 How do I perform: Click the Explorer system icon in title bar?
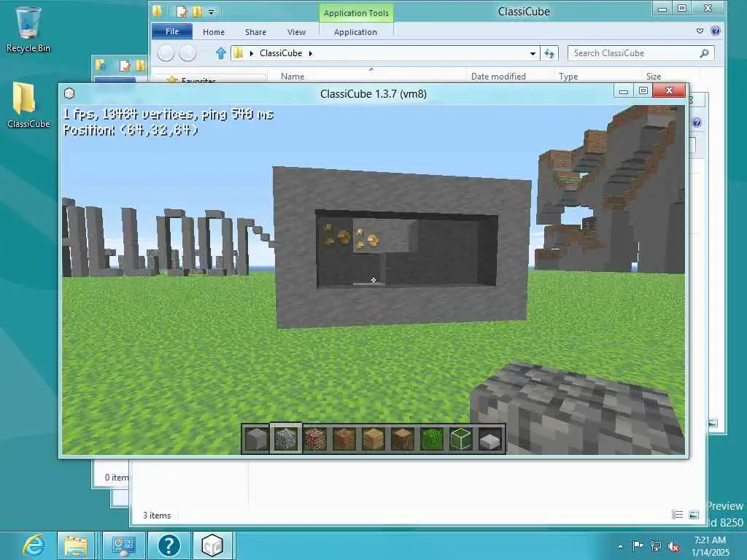[158, 11]
